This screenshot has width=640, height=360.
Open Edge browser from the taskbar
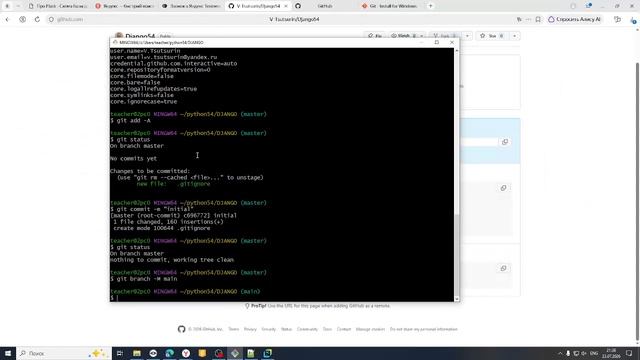[169, 353]
